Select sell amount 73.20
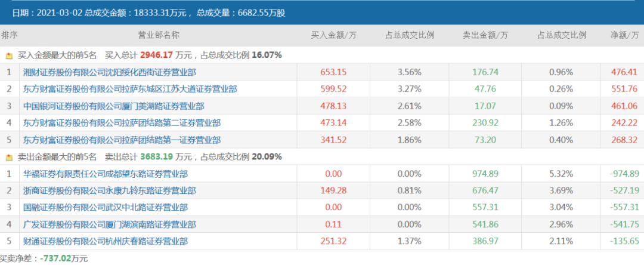644x265 pixels. [485, 140]
